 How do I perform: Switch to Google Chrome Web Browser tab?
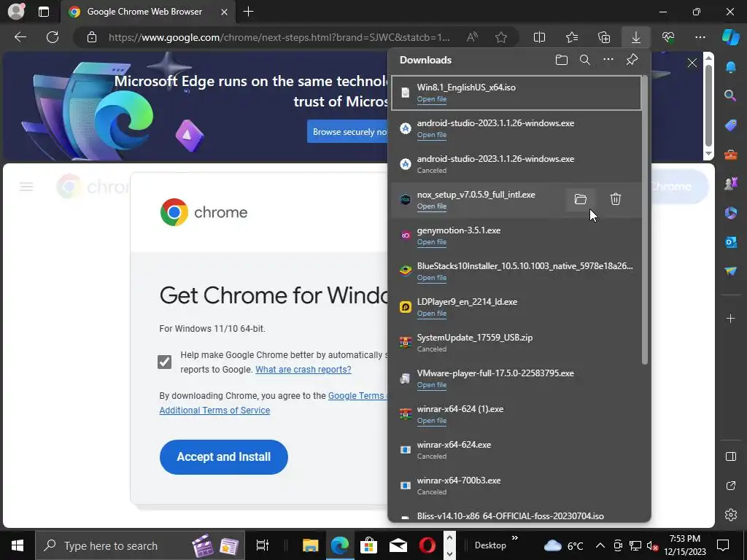click(x=144, y=12)
